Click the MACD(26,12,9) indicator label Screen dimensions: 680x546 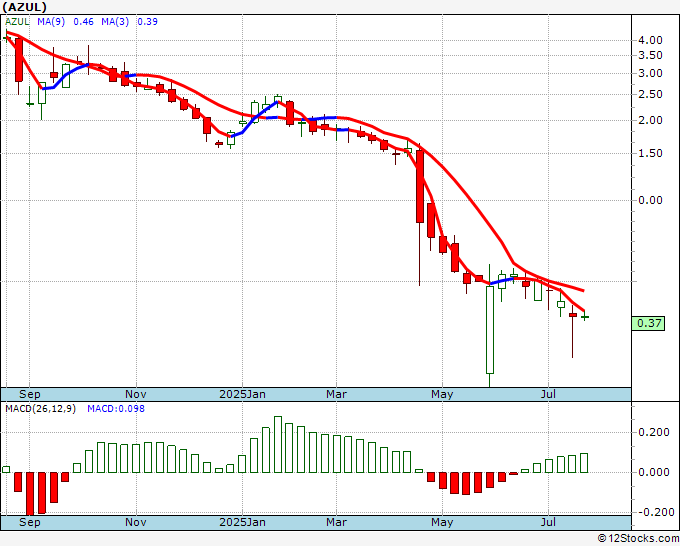coord(40,409)
